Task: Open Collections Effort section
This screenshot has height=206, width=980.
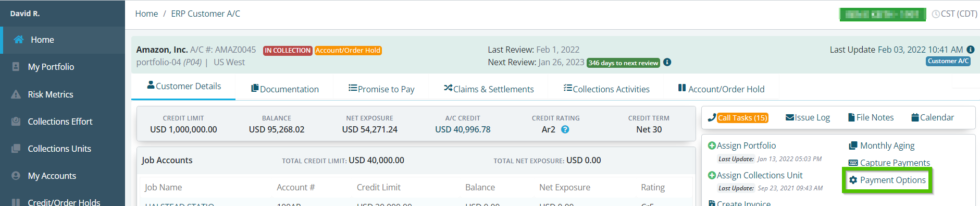Action: coord(60,122)
